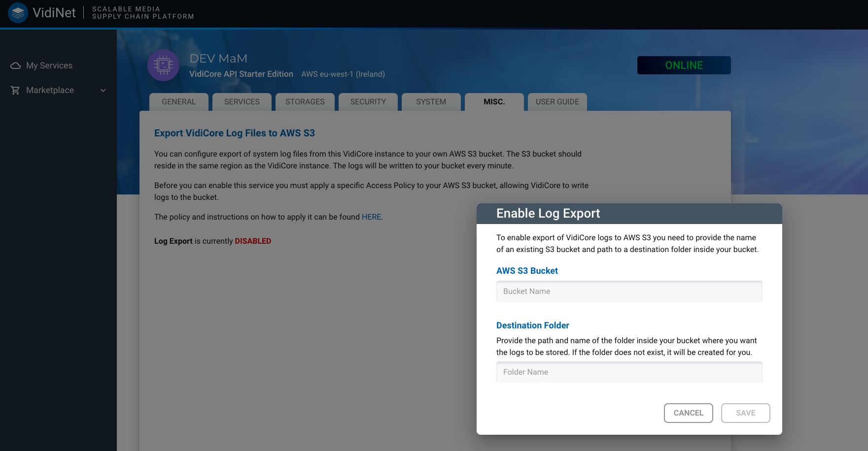Open My Services in sidebar
The image size is (868, 451).
point(49,65)
